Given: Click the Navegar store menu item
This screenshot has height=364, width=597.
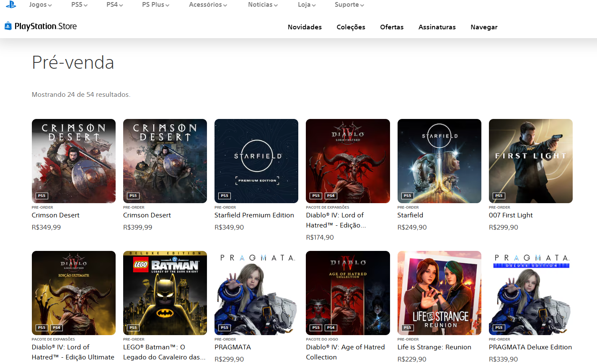Looking at the screenshot, I should tap(484, 27).
